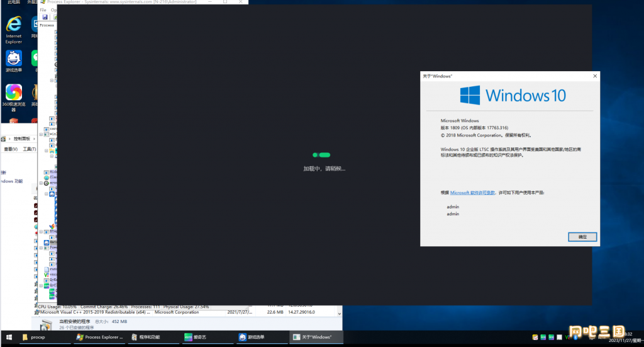Click the scroll-down arrow of the programs list

point(339,314)
